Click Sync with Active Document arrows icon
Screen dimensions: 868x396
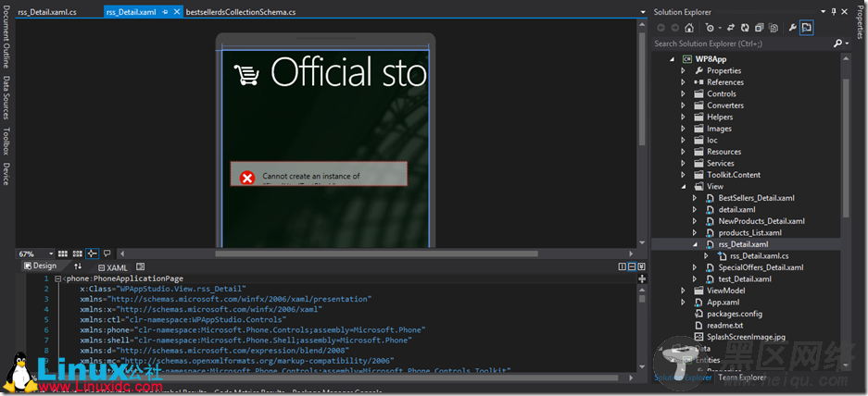[x=731, y=28]
